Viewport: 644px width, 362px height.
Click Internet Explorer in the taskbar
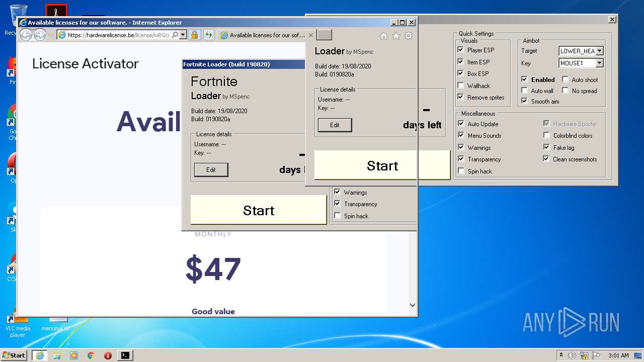(40, 355)
